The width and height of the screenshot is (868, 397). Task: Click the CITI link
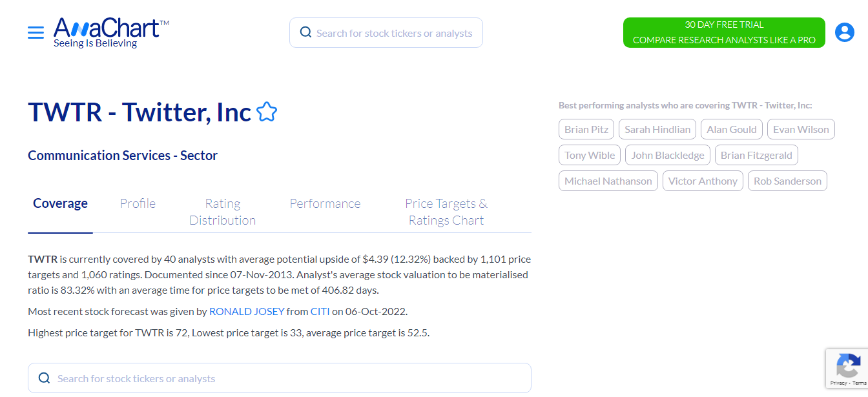click(320, 311)
